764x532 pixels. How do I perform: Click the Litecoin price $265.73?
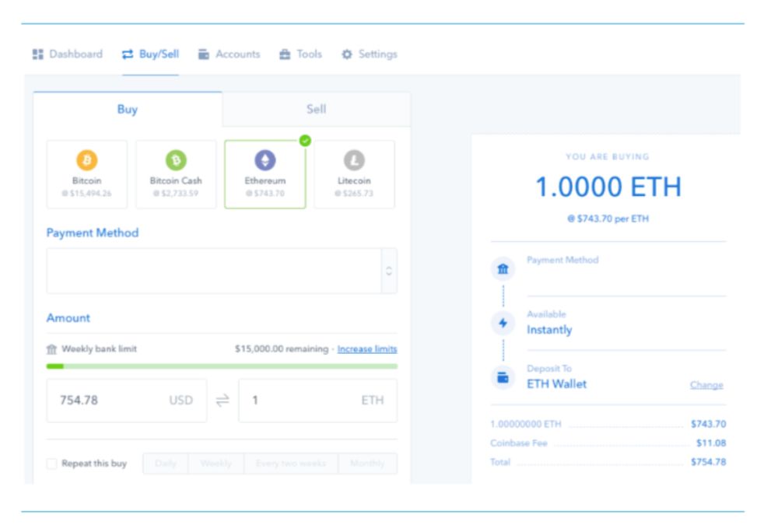[354, 194]
